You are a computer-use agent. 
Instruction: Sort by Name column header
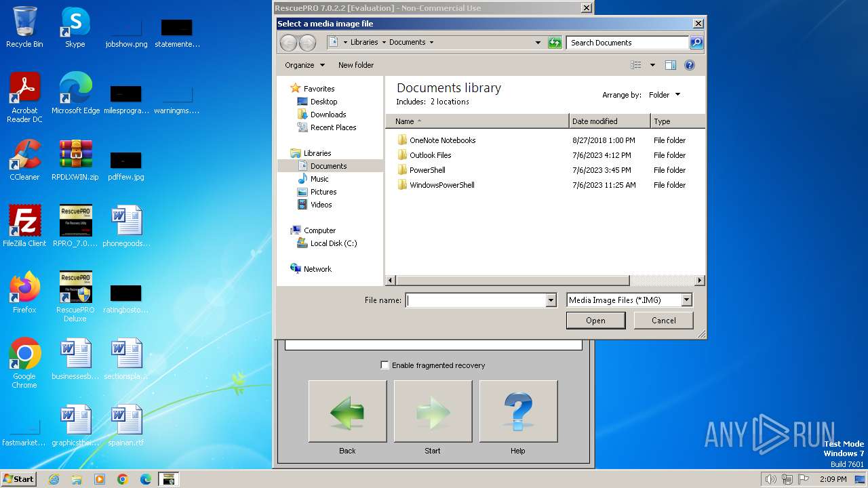click(477, 121)
